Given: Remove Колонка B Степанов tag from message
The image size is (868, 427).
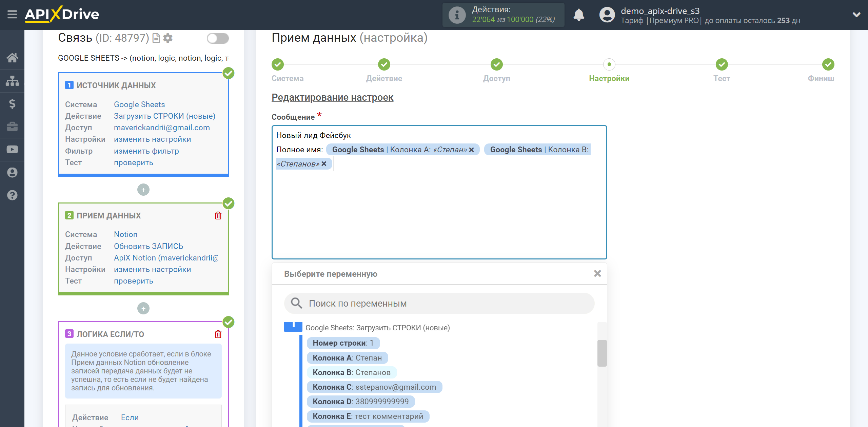Looking at the screenshot, I should point(324,164).
